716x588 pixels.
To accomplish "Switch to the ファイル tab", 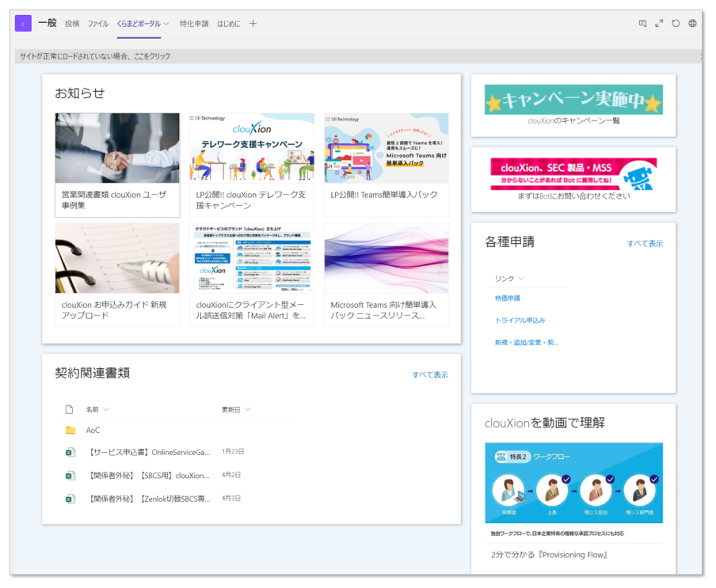I will tap(98, 24).
